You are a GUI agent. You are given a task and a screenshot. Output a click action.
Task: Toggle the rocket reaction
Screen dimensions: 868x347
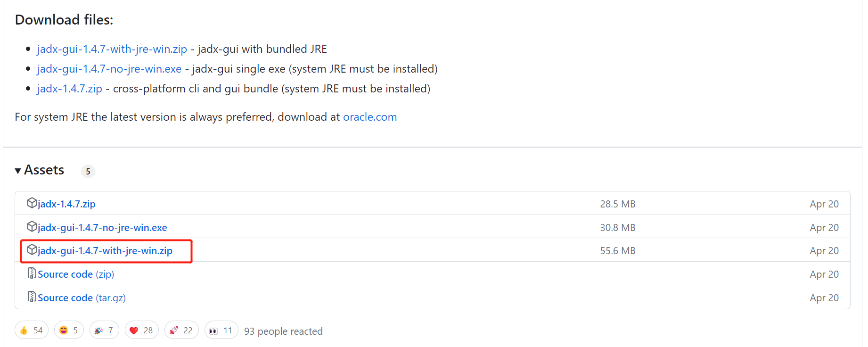[x=181, y=330]
